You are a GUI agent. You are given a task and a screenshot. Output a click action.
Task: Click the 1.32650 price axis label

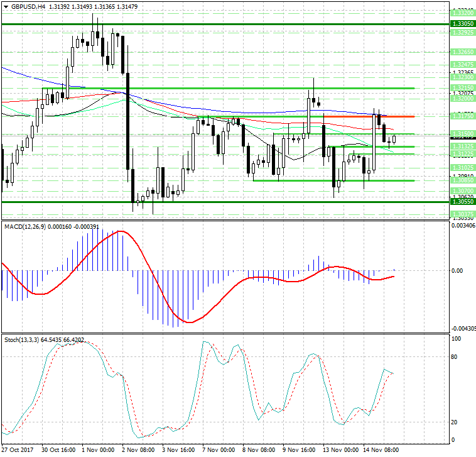pyautogui.click(x=462, y=52)
